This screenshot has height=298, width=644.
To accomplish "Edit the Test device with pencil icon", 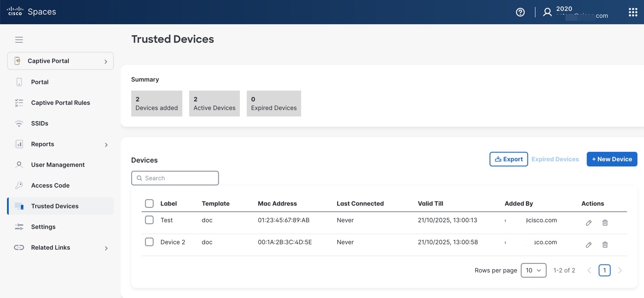I will click(588, 223).
